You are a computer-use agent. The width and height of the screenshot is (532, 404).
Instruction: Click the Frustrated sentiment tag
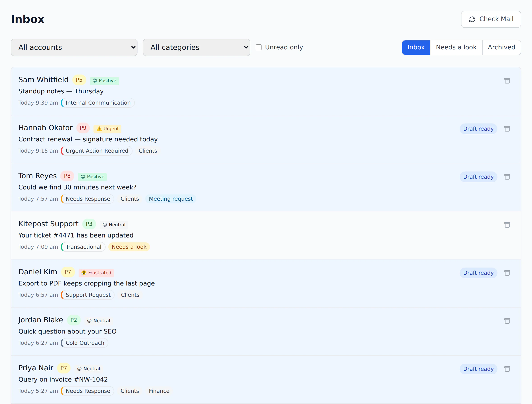coord(96,273)
